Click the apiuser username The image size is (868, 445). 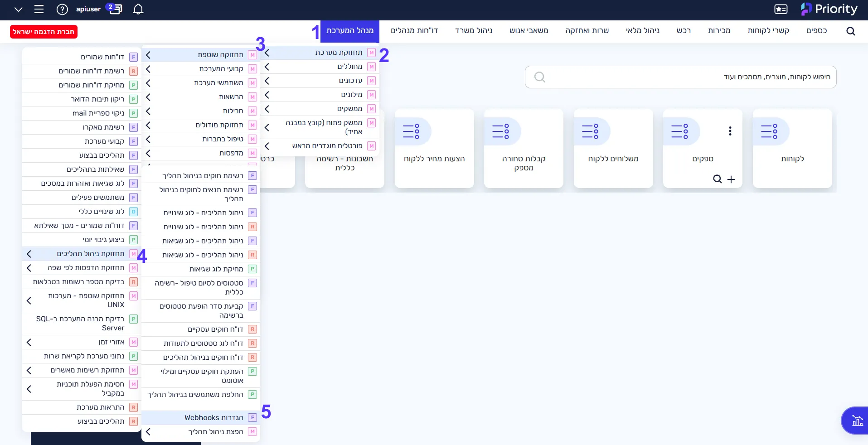(x=88, y=9)
